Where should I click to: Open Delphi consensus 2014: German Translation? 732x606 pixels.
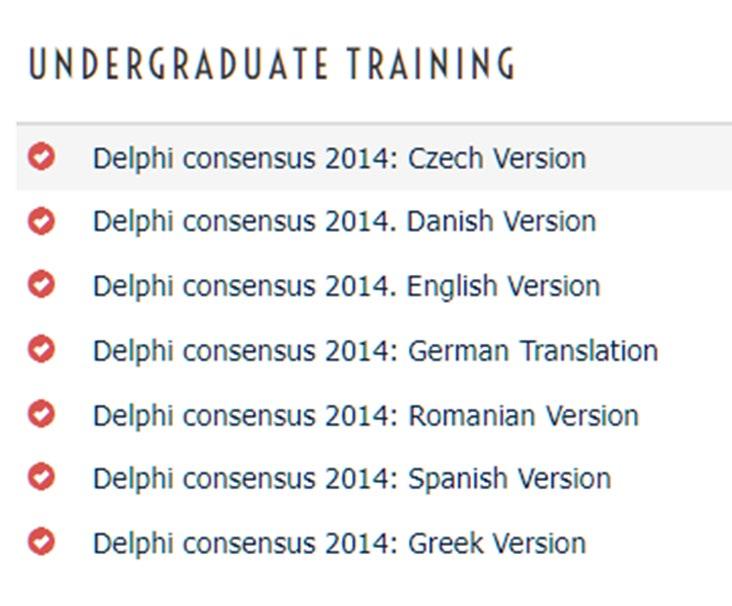[375, 351]
